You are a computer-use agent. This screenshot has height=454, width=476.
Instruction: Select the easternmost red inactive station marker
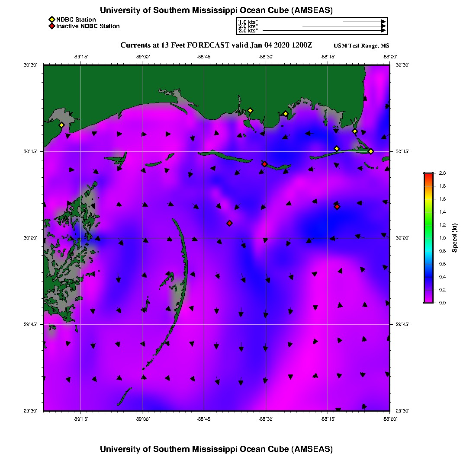pyautogui.click(x=337, y=207)
